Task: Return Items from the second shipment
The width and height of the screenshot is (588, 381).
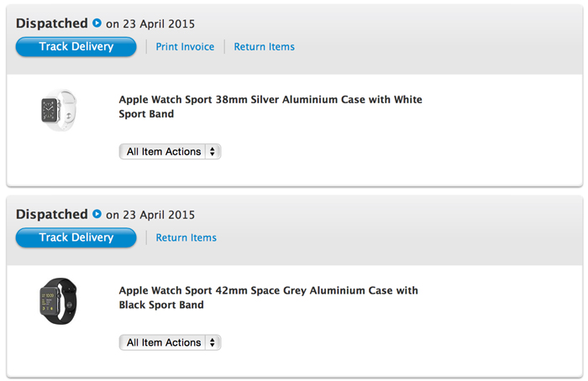Action: coord(186,237)
